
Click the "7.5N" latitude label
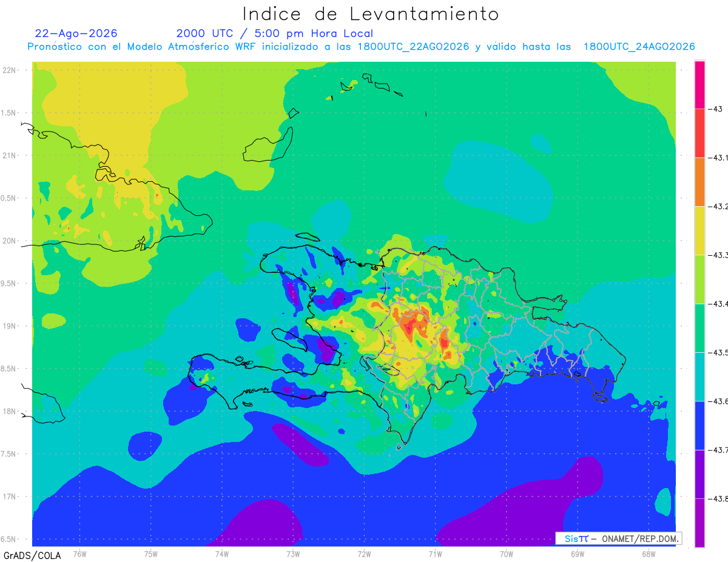click(8, 454)
